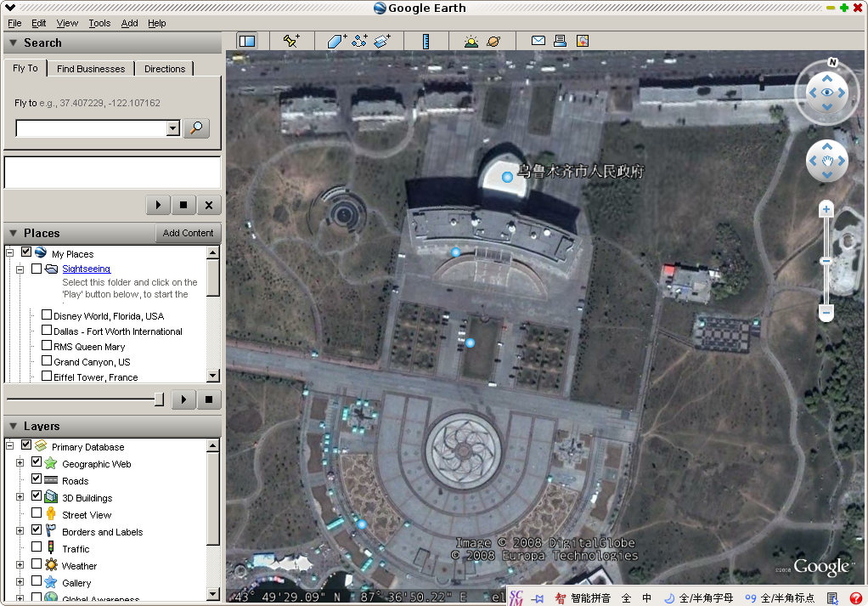Collapse the Layers panel

(14, 426)
